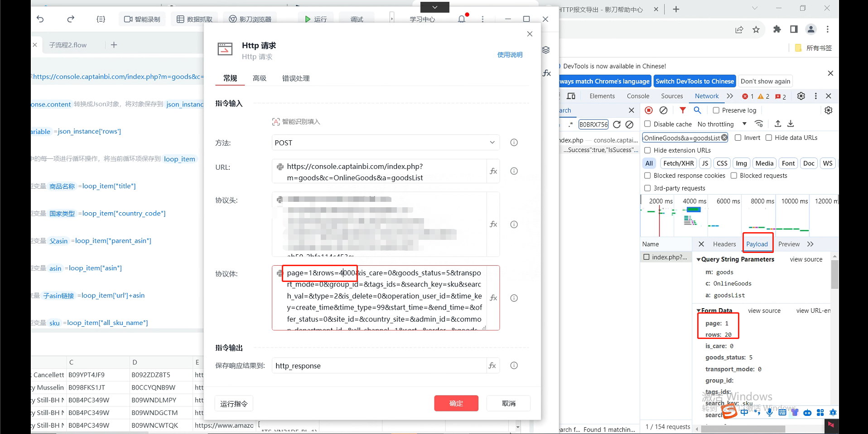Click the fx button for the 协议体 field
This screenshot has width=868, height=434.
pyautogui.click(x=493, y=298)
